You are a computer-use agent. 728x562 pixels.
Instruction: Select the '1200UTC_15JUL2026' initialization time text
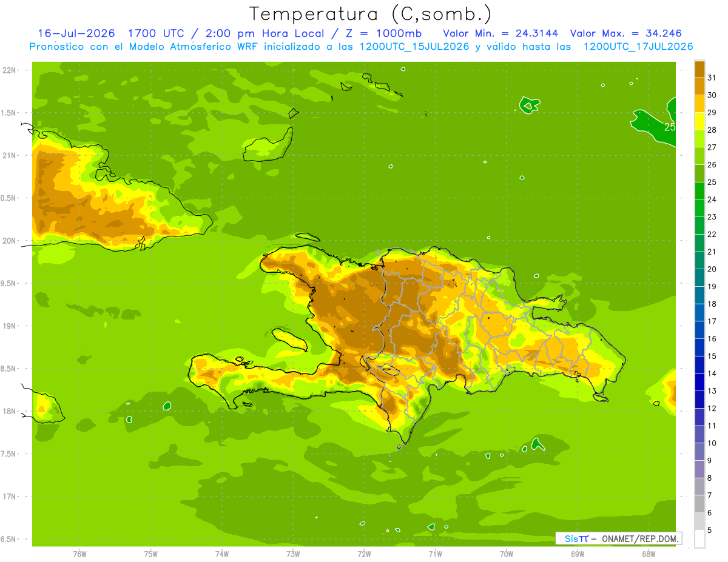pyautogui.click(x=414, y=47)
